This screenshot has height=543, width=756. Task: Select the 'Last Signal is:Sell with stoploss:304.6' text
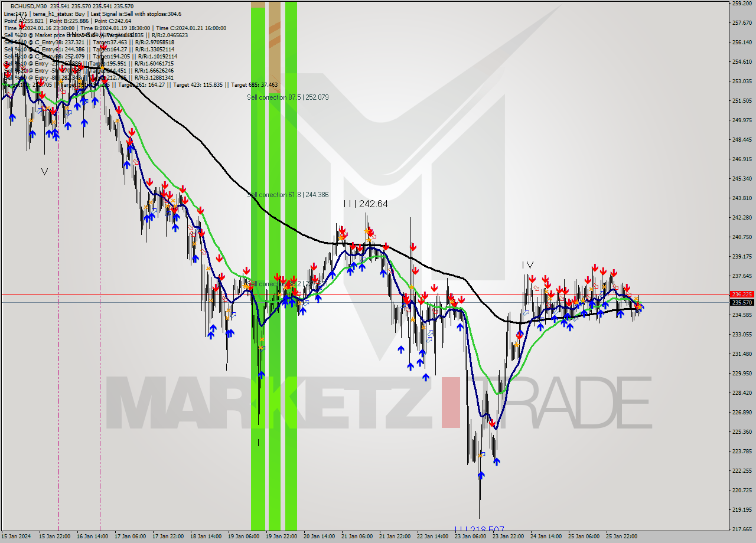[135, 14]
